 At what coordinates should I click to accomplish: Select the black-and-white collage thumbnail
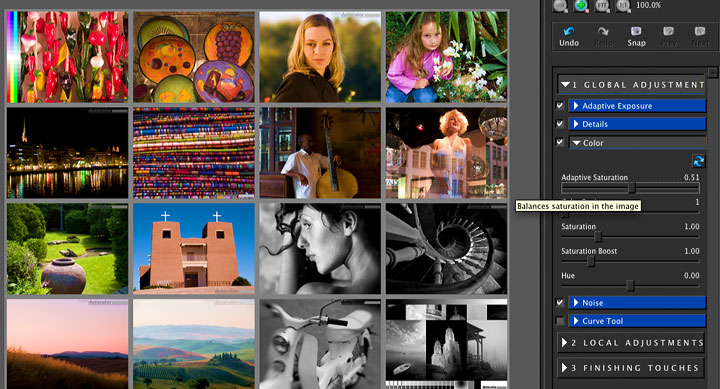(x=446, y=344)
